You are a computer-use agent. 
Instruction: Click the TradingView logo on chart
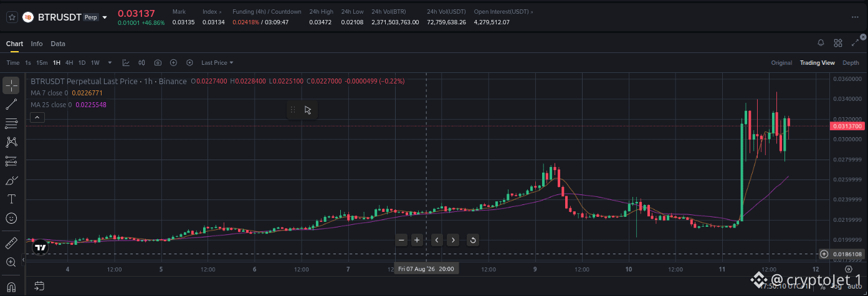click(41, 247)
